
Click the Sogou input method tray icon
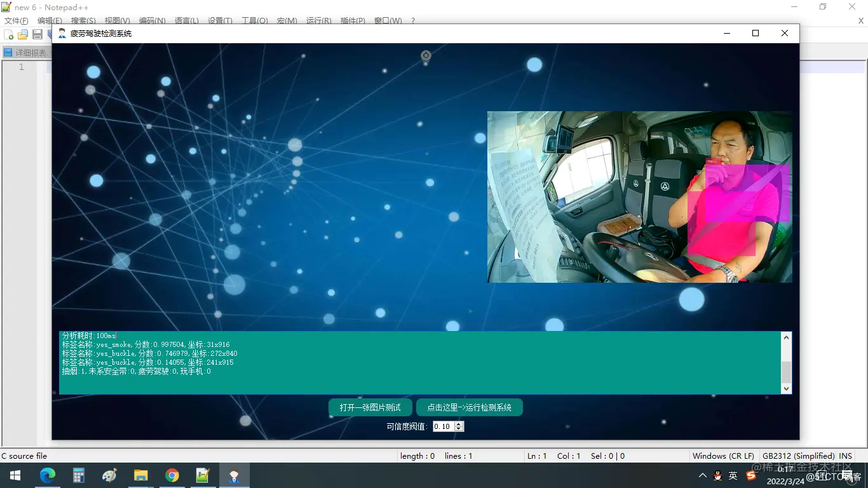click(x=751, y=475)
